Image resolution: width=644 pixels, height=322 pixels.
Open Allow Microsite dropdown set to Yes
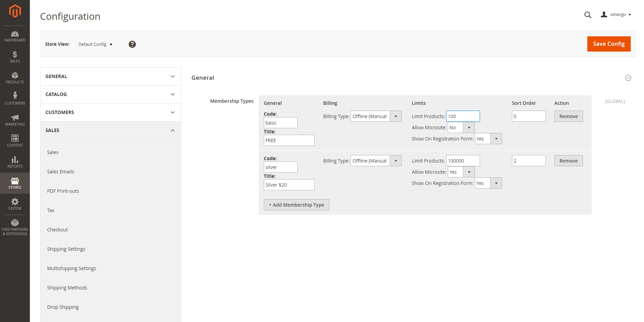coord(461,172)
